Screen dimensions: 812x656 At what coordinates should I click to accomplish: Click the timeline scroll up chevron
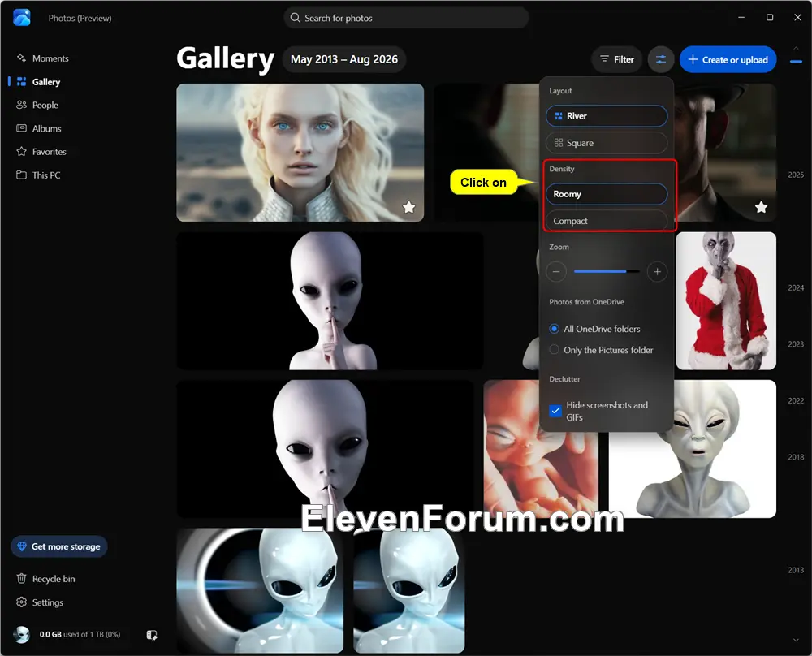796,48
